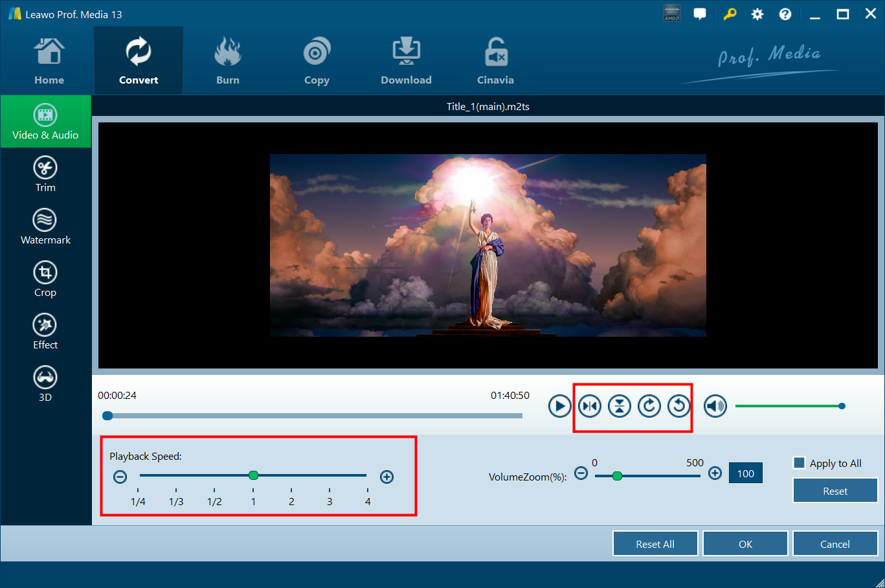Switch to the Watermark tab
Image resolution: width=885 pixels, height=588 pixels.
pyautogui.click(x=45, y=227)
